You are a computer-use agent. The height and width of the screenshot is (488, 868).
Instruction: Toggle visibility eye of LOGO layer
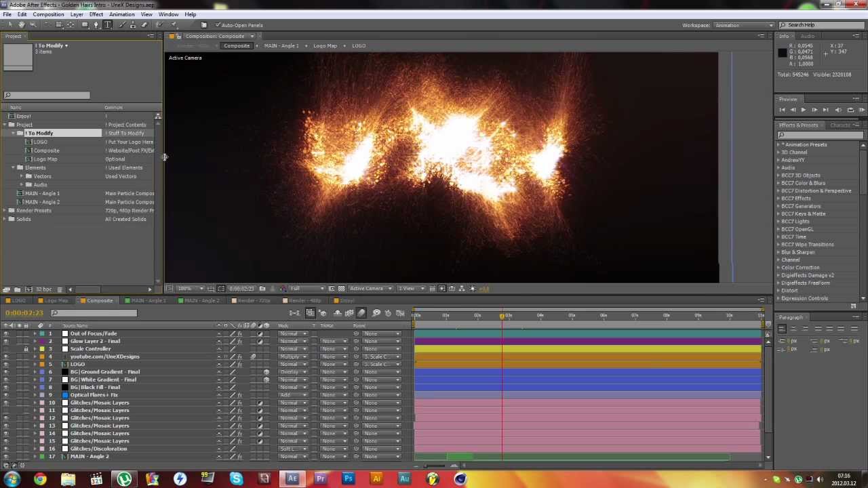coord(6,364)
